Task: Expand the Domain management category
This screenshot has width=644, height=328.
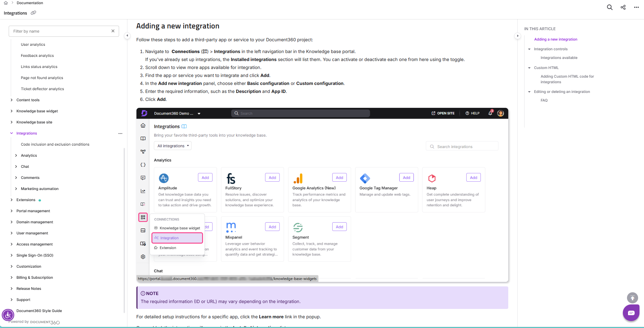Action: coord(12,222)
